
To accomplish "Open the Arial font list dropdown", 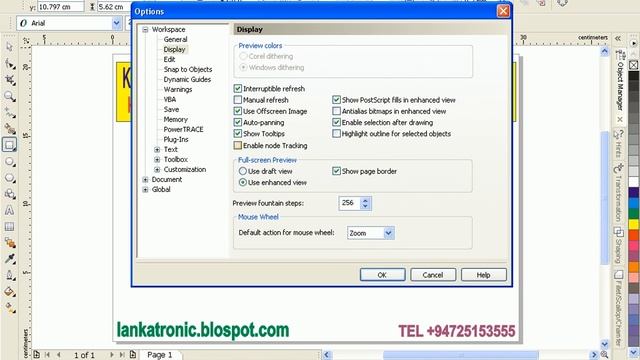I will (x=116, y=23).
